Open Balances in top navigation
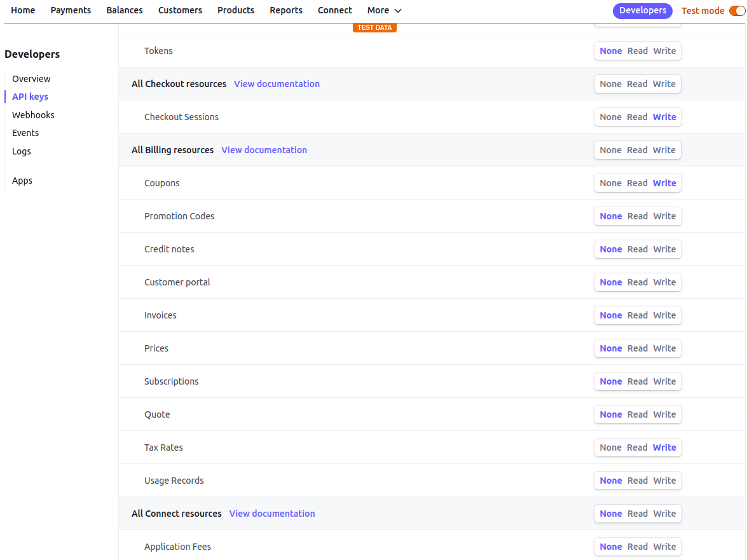 [125, 10]
